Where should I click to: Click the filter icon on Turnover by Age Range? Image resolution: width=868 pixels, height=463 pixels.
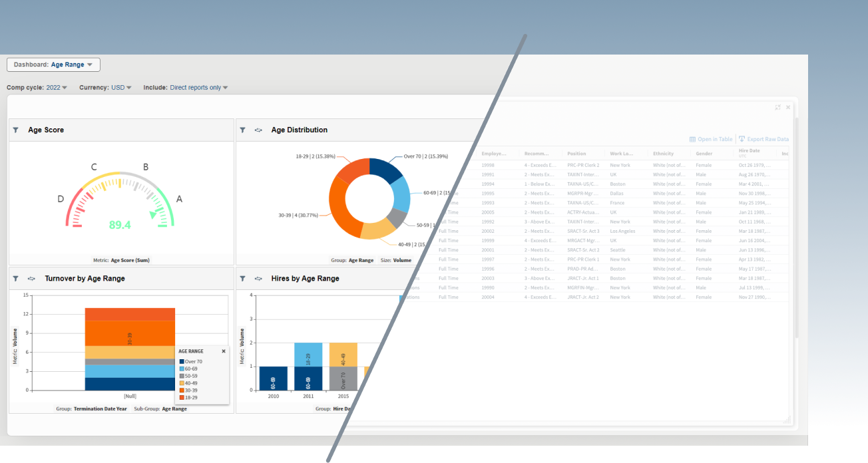(x=15, y=279)
